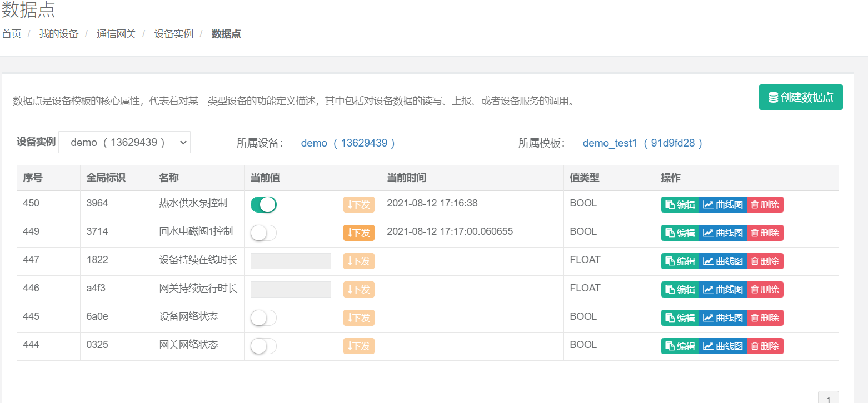The width and height of the screenshot is (868, 403).
Task: Delete data point 热水供水泵控制
Action: (765, 204)
